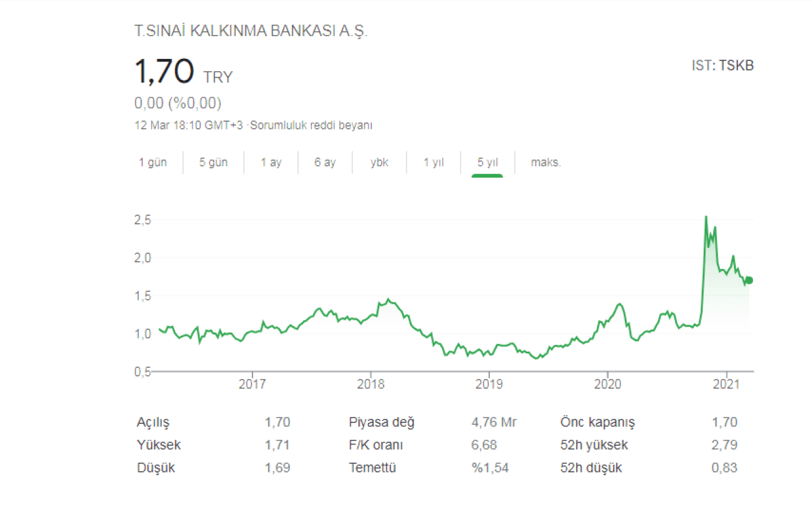Click the market cap value 4,76 Mr
This screenshot has width=812, height=515.
pyautogui.click(x=494, y=422)
